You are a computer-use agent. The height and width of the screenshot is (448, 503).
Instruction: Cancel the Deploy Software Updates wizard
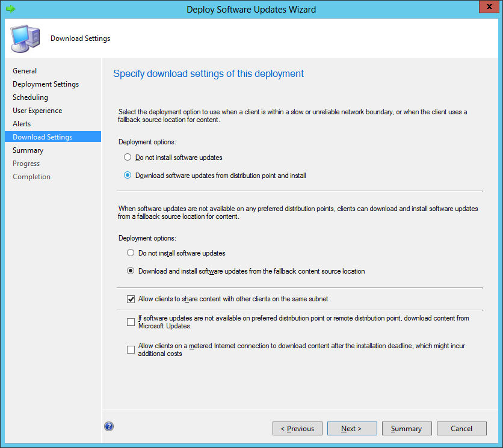461,429
